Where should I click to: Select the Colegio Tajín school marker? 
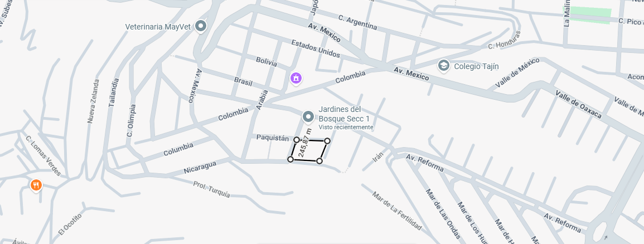tap(444, 66)
